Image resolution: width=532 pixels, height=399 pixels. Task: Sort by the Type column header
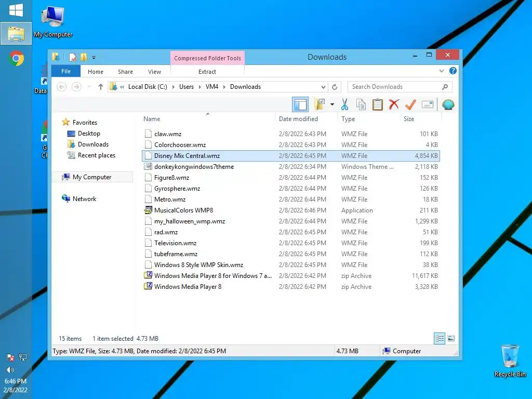[369, 119]
